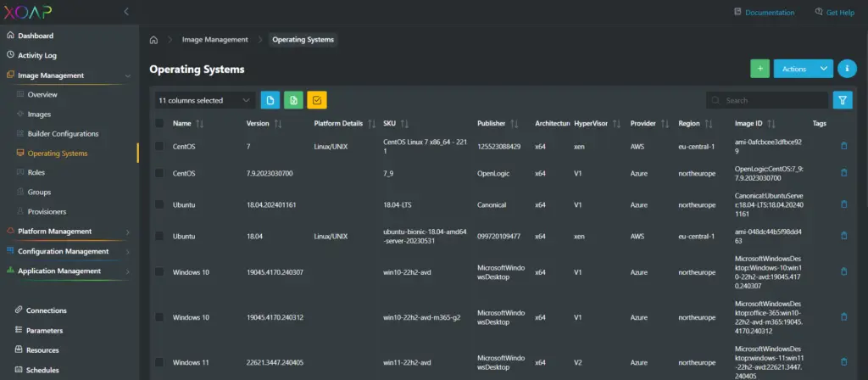
Task: Go to Images in the sidebar
Action: coord(39,115)
